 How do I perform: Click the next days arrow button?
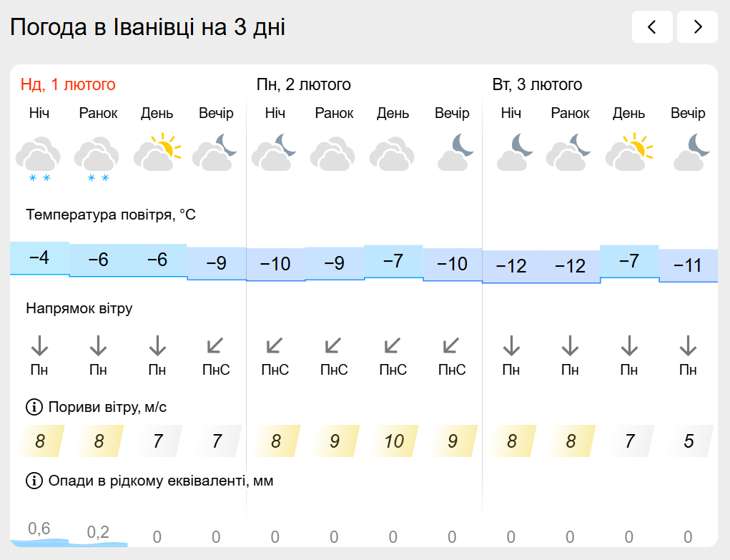tap(697, 27)
